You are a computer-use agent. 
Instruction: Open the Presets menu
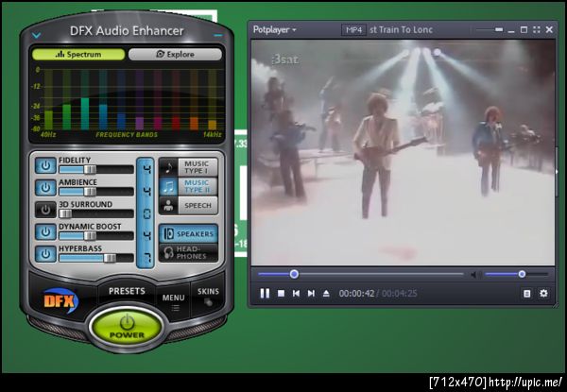pos(127,291)
